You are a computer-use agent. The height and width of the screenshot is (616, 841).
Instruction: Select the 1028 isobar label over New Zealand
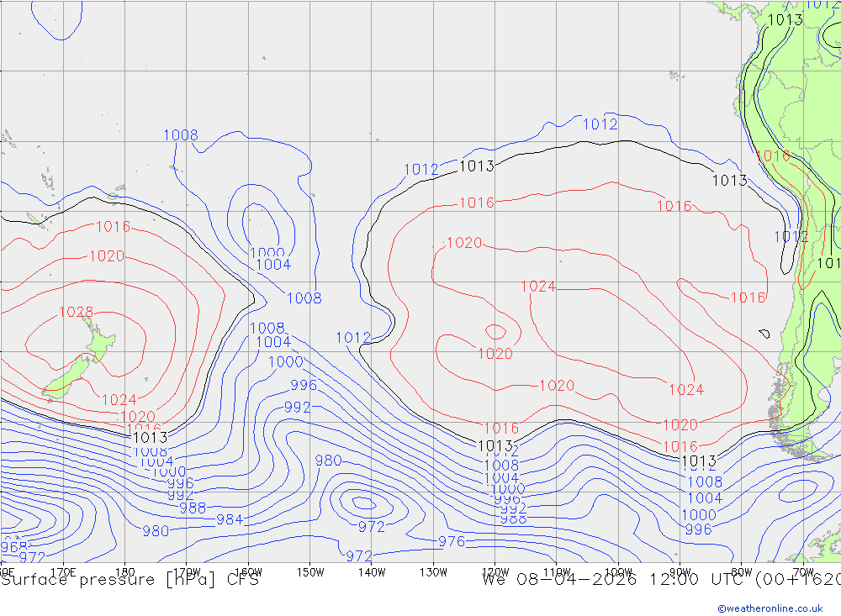coord(76,312)
